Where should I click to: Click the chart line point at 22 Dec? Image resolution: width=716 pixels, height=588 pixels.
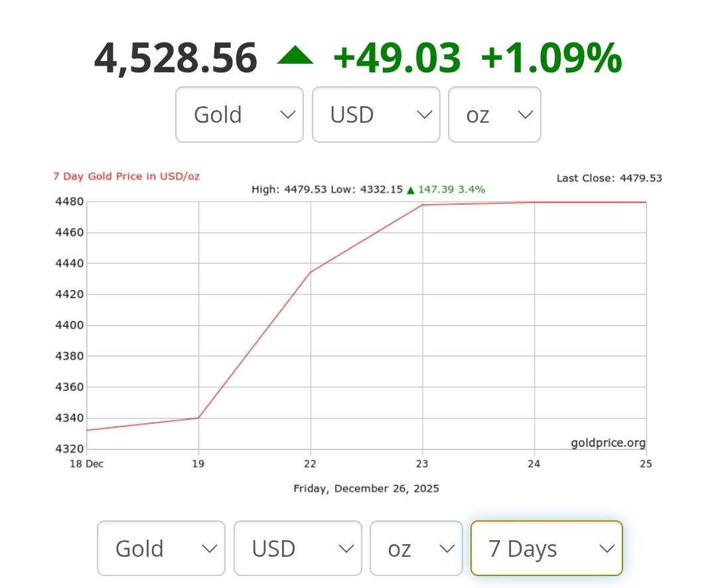[x=311, y=272]
